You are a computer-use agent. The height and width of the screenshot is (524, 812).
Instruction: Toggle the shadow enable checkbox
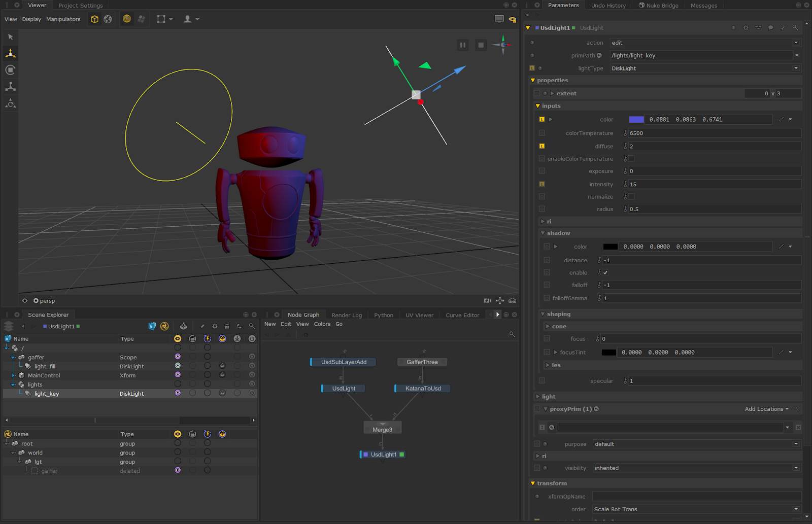click(605, 273)
